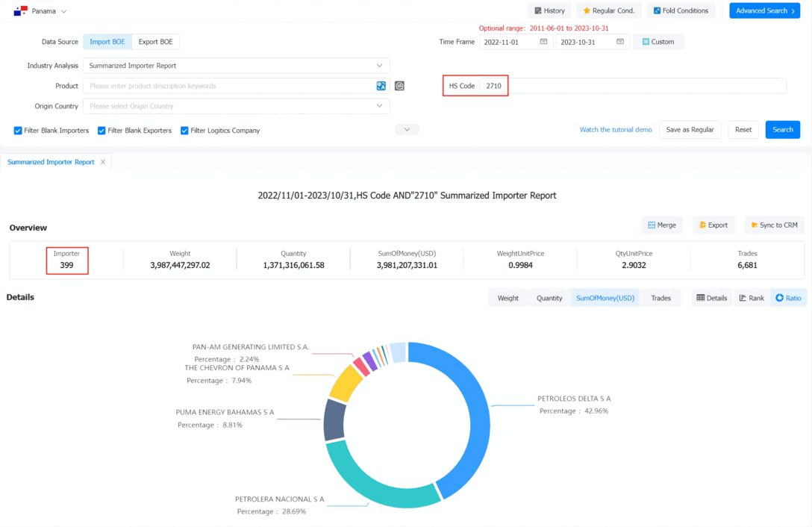Export the importer report
The height and width of the screenshot is (527, 812).
tap(713, 225)
